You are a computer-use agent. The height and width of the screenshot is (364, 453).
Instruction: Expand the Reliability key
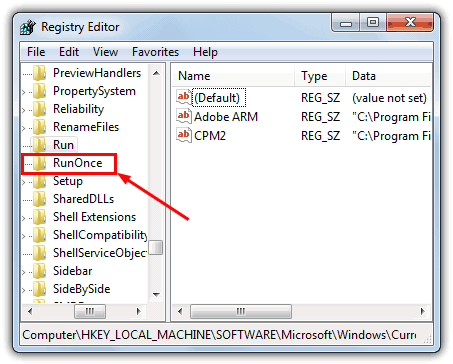click(x=24, y=110)
